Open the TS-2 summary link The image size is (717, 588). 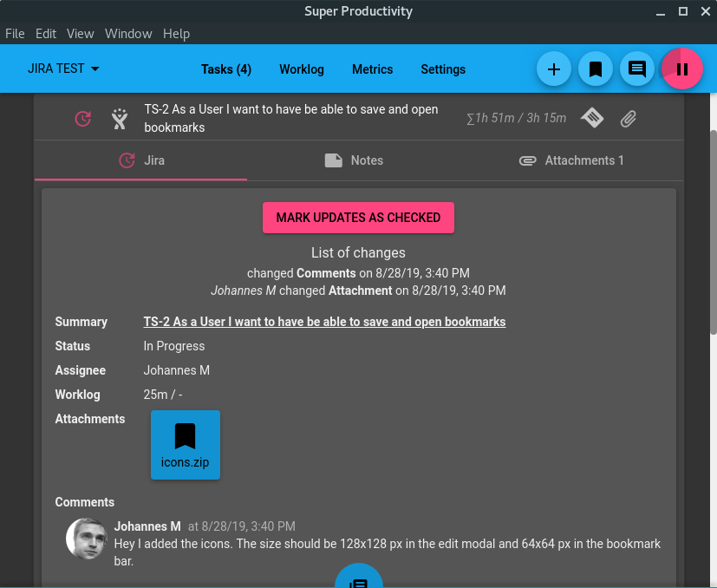[x=324, y=322]
